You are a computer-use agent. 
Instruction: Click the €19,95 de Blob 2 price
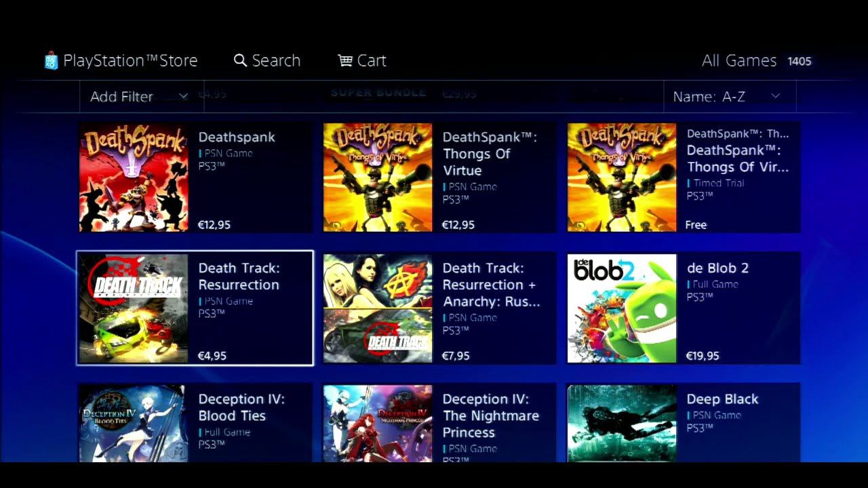click(x=703, y=356)
